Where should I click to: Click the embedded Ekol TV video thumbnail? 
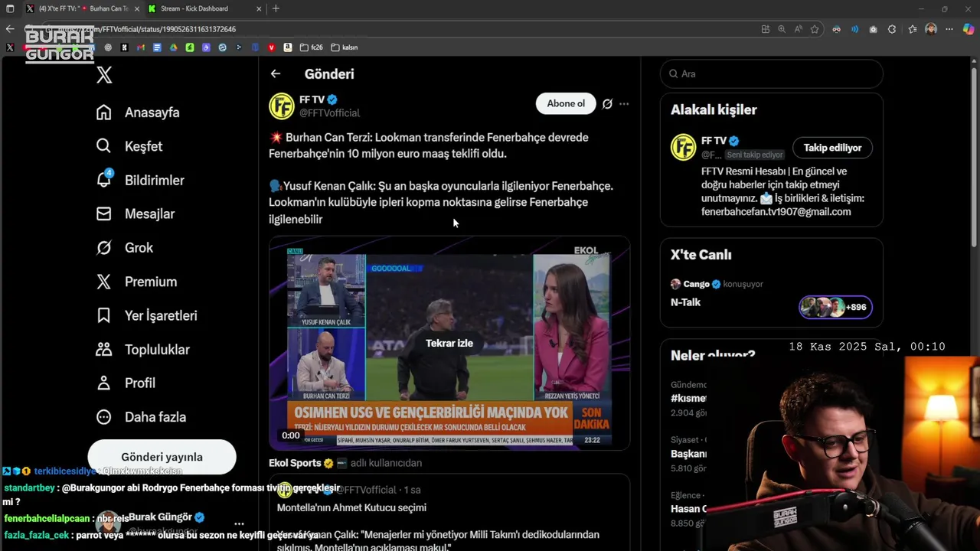click(x=449, y=344)
